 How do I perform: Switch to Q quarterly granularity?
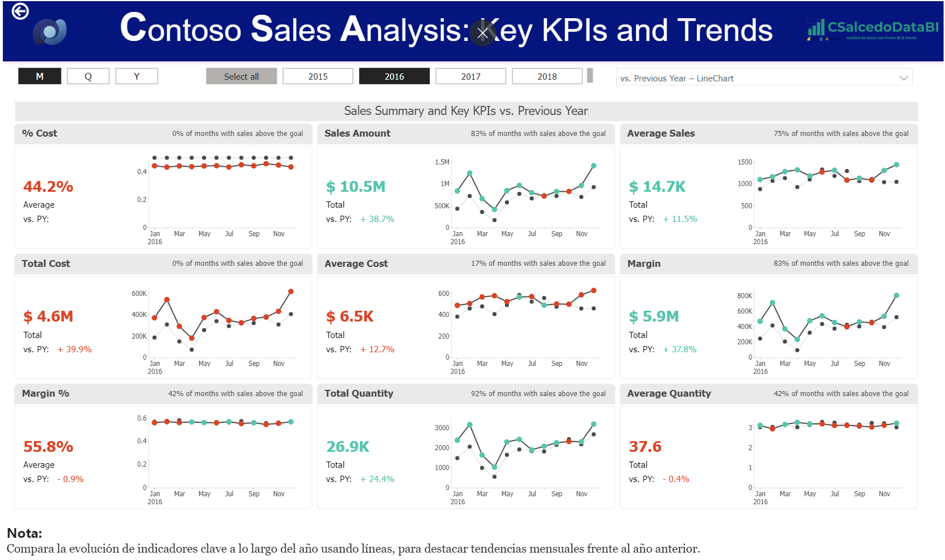(x=88, y=76)
